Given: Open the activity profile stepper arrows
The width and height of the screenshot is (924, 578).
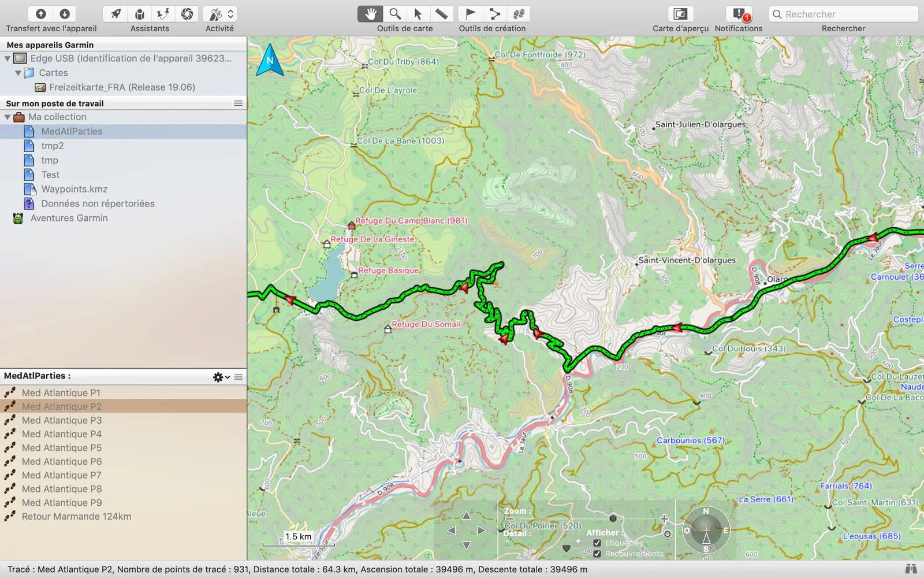Looking at the screenshot, I should (231, 14).
